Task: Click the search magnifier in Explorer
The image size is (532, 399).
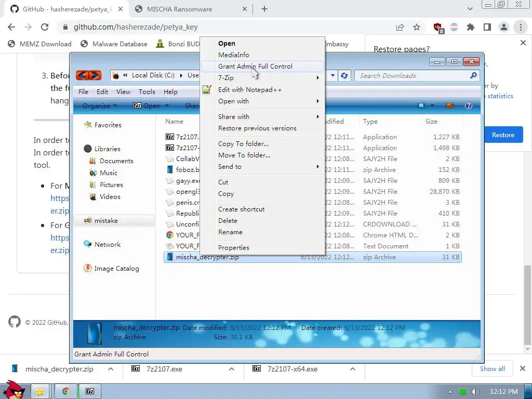Action: (473, 75)
